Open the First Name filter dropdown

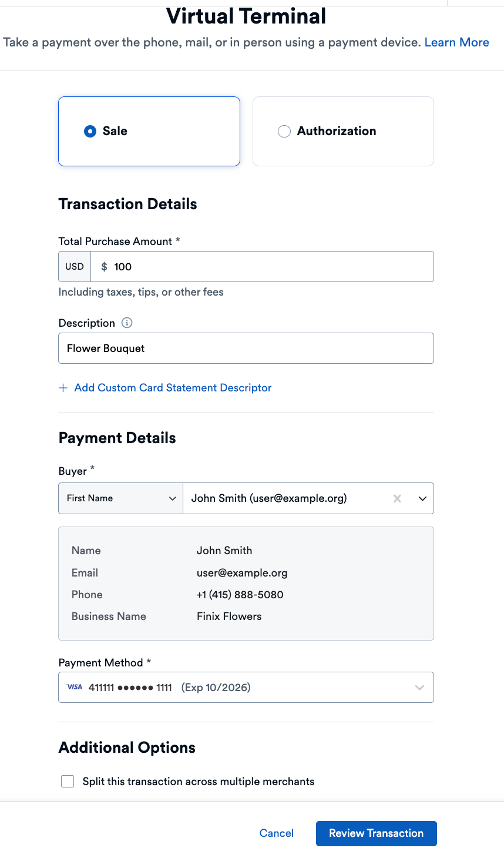point(120,498)
